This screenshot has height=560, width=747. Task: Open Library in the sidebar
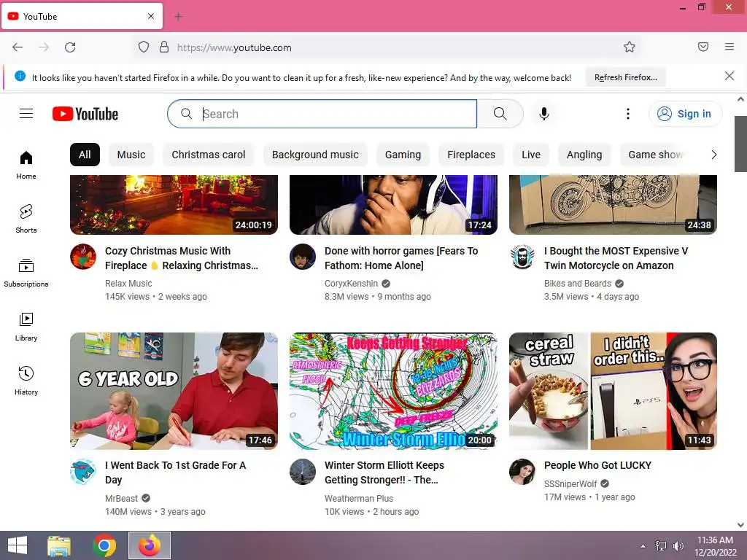pyautogui.click(x=26, y=327)
